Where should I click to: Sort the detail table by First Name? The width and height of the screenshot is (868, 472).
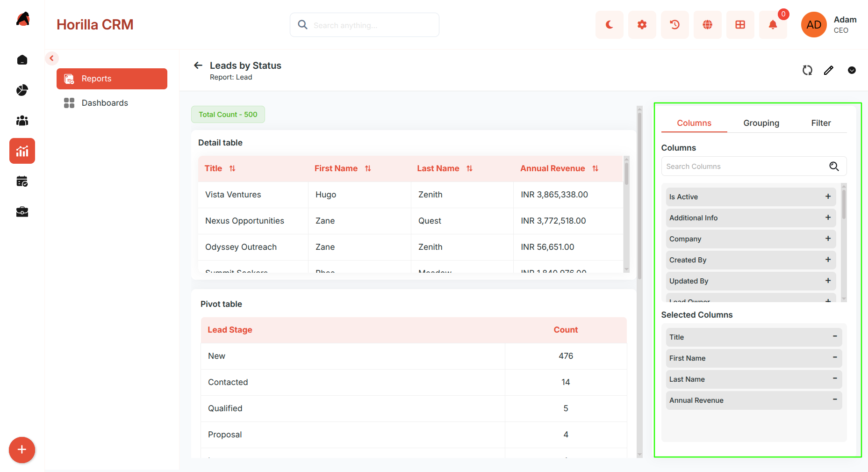[x=368, y=168]
